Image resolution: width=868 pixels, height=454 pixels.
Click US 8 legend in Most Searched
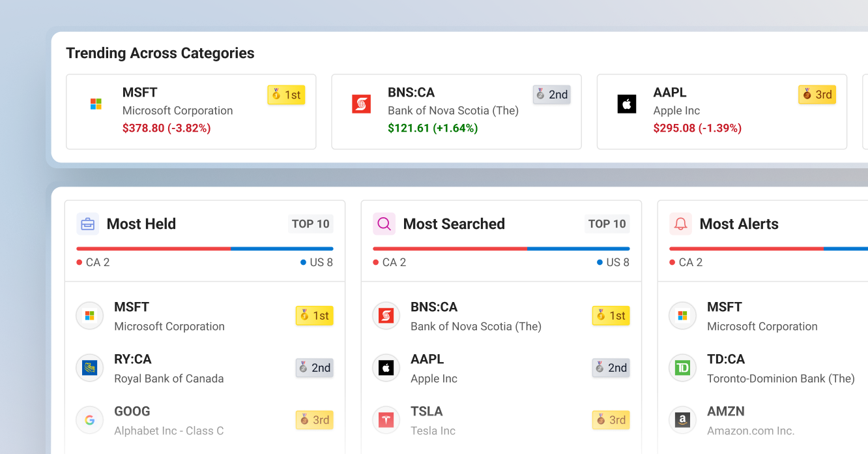pyautogui.click(x=613, y=262)
